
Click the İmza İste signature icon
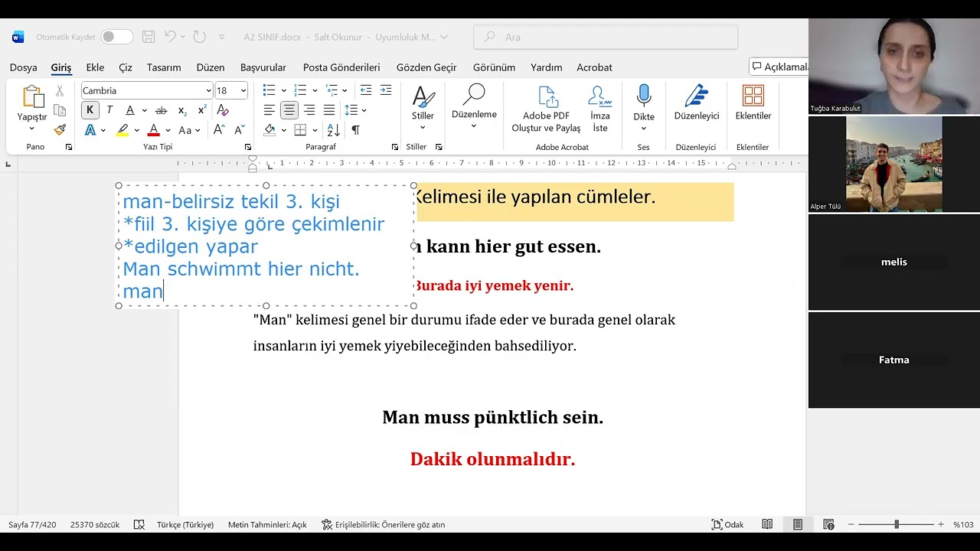click(600, 96)
